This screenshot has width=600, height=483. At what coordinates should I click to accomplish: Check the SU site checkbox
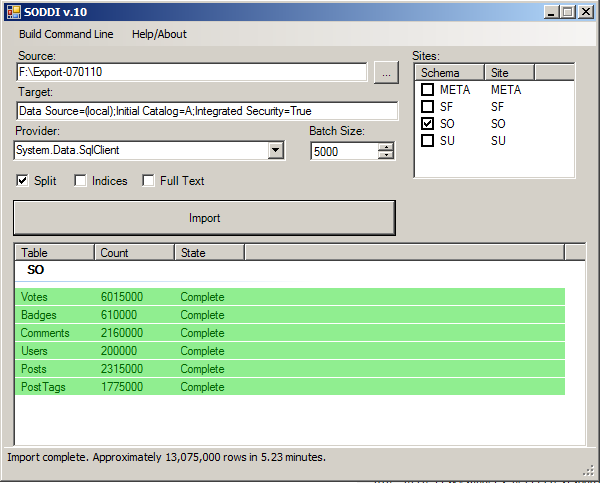[427, 140]
